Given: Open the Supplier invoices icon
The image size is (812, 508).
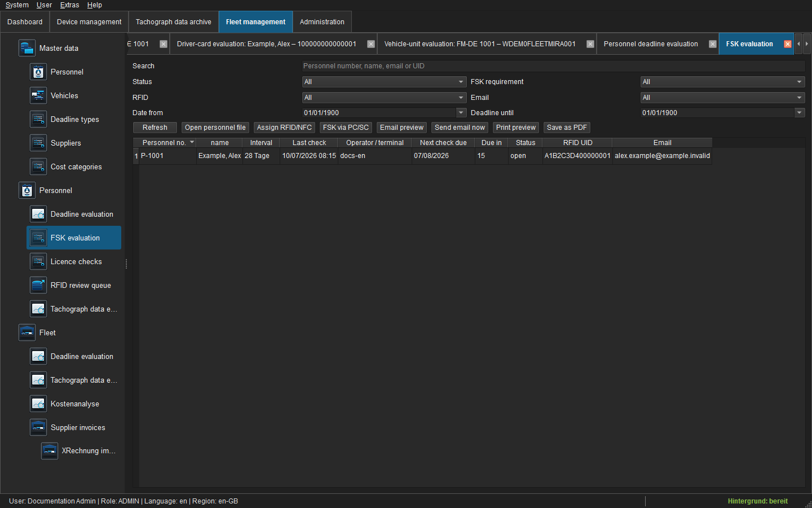Looking at the screenshot, I should (38, 427).
